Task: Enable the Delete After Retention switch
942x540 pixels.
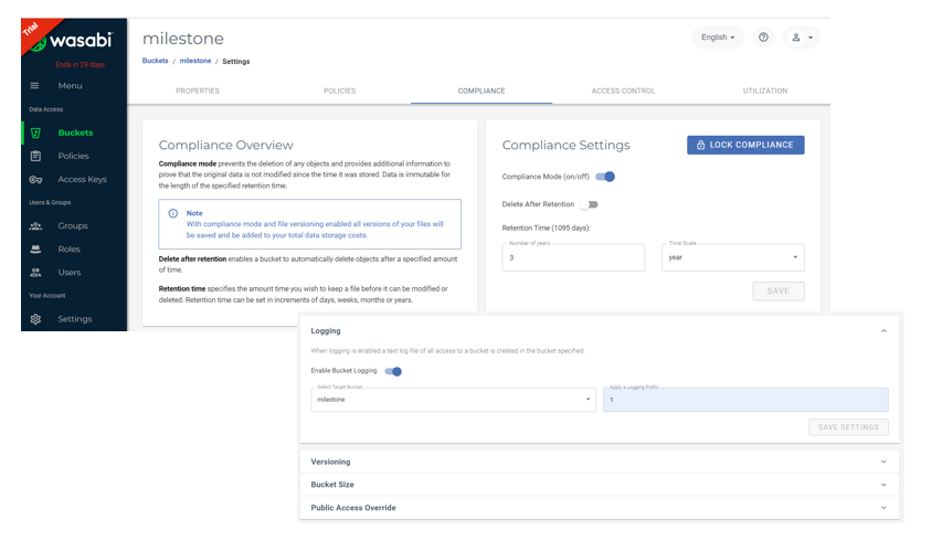Action: [x=589, y=204]
